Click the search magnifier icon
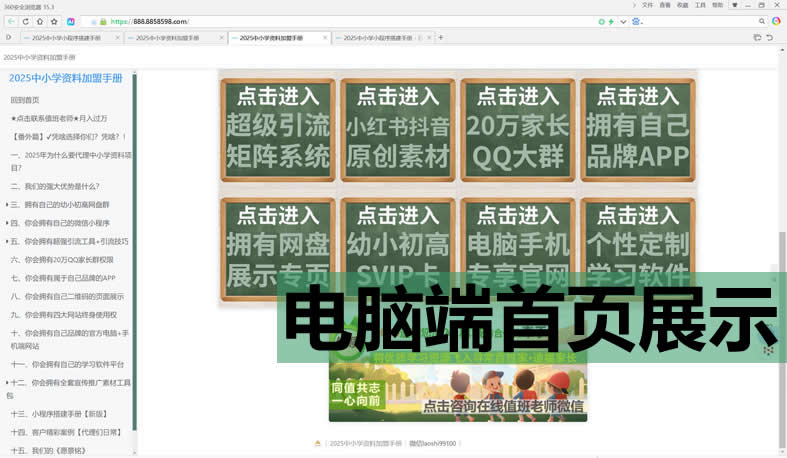 point(762,21)
